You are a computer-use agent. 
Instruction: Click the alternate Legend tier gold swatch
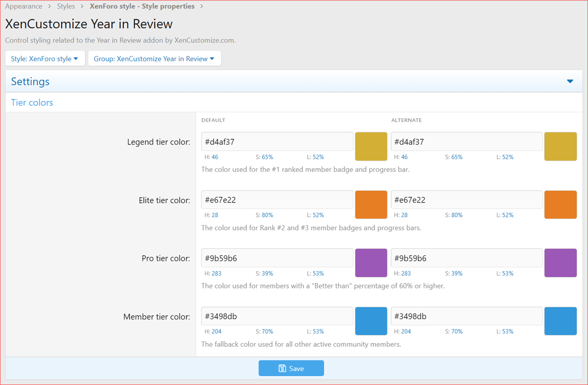(560, 147)
